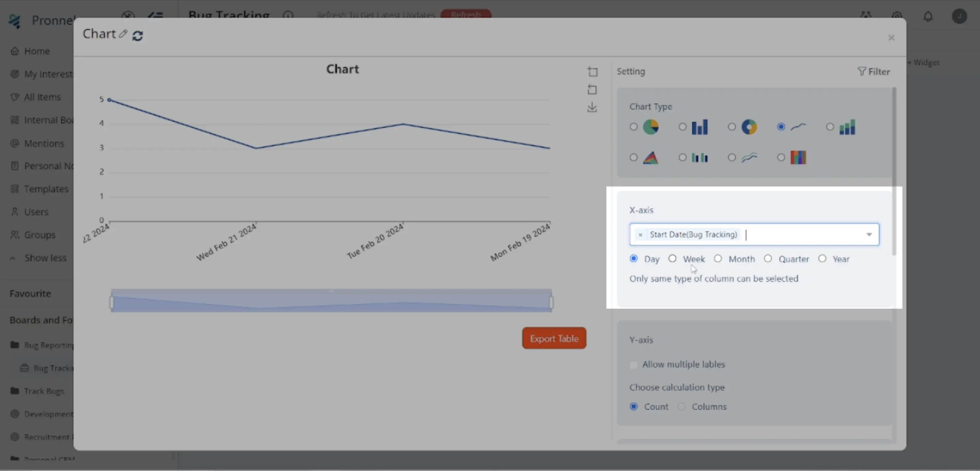Image resolution: width=980 pixels, height=471 pixels.
Task: Click the blue bar chart icon
Action: click(x=700, y=127)
